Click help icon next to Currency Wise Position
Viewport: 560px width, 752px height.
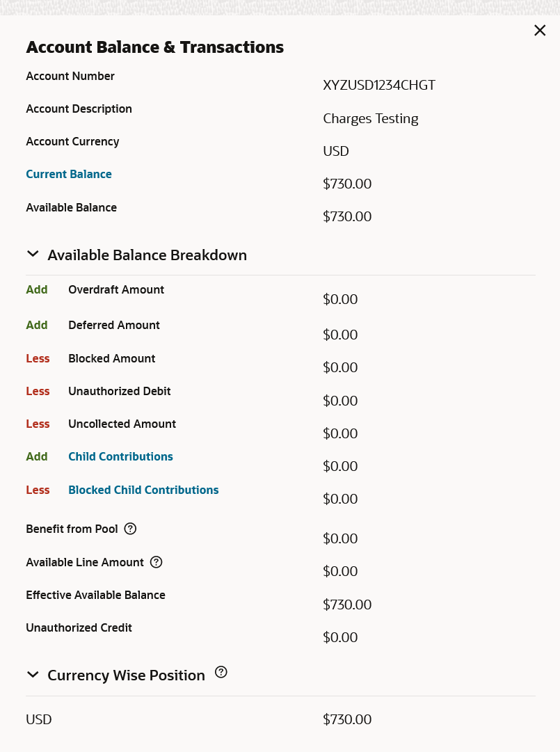click(x=221, y=672)
